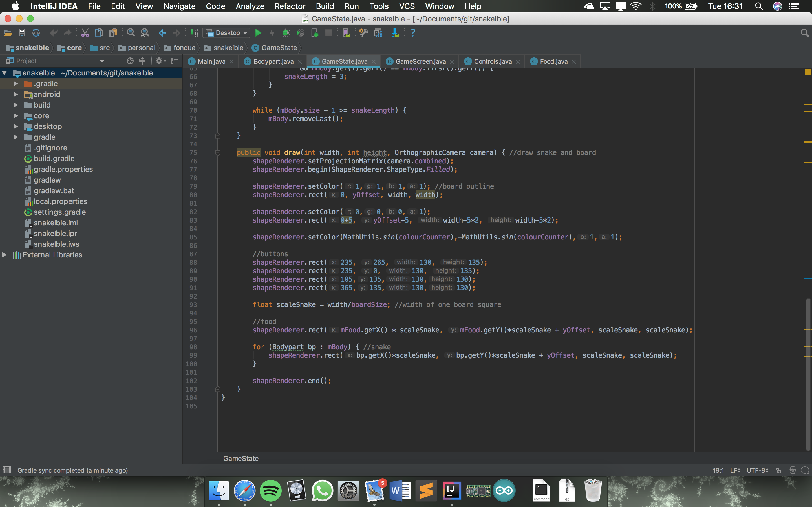812x507 pixels.
Task: Open Settings via the wrench toolbar icon
Action: click(x=364, y=32)
